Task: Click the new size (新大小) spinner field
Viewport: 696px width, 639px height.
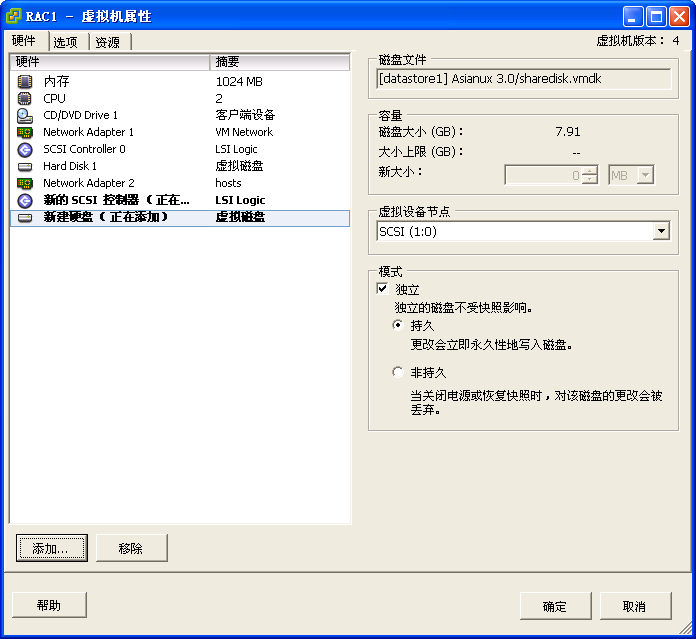Action: (543, 175)
